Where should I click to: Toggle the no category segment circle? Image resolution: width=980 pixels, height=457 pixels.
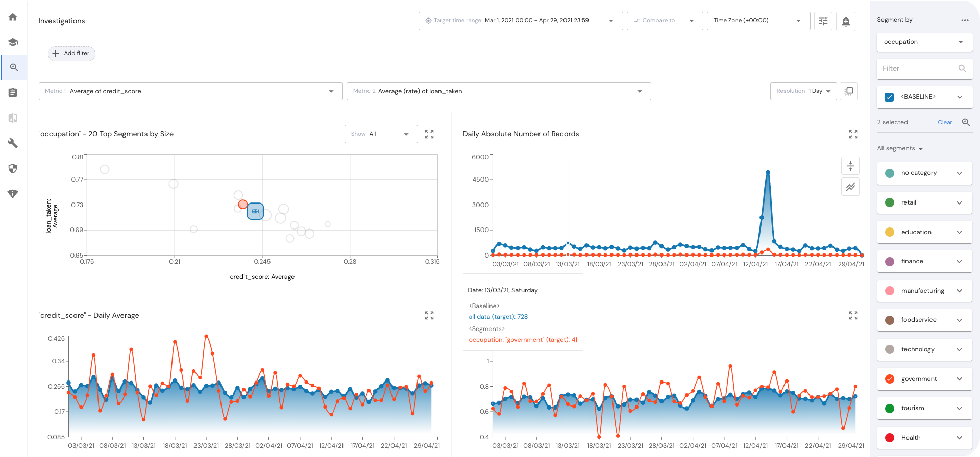(890, 173)
